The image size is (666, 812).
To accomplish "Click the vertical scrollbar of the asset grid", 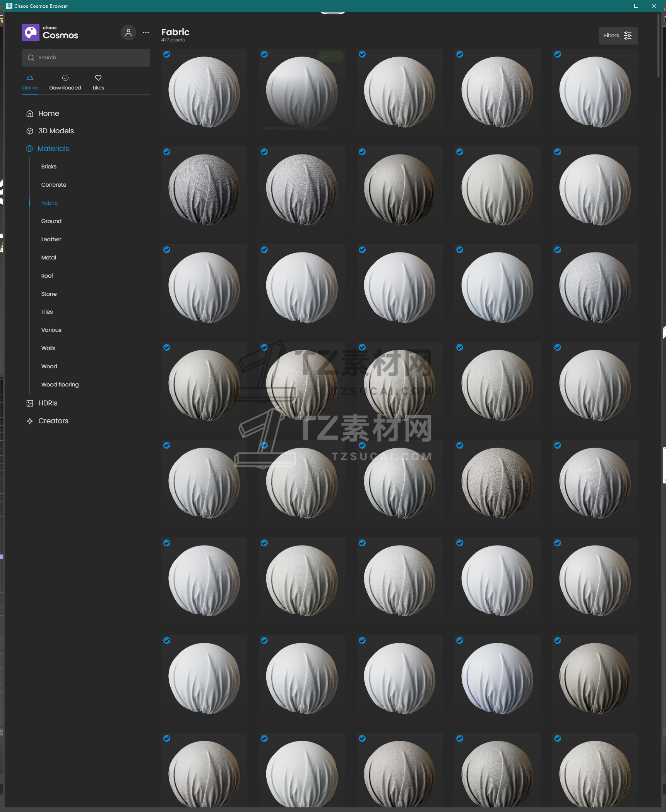I will tap(658, 46).
